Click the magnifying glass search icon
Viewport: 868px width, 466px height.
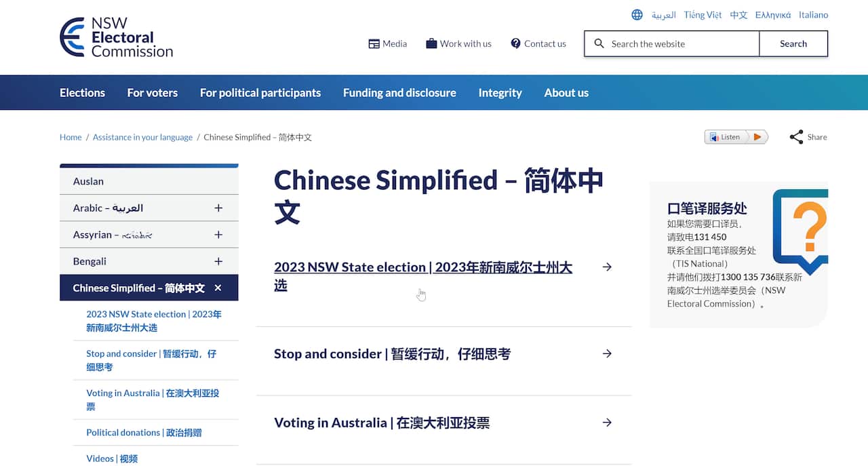coord(599,44)
